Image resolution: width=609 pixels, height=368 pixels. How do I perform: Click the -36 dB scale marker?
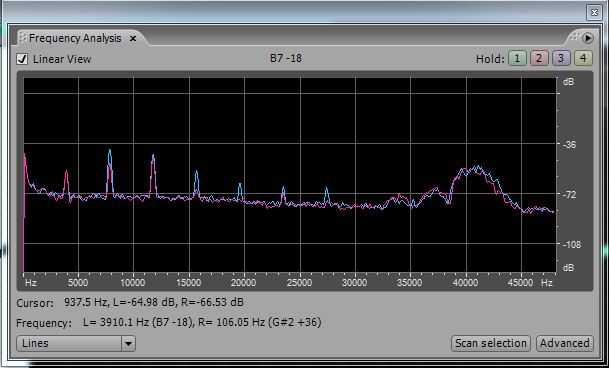coord(569,145)
